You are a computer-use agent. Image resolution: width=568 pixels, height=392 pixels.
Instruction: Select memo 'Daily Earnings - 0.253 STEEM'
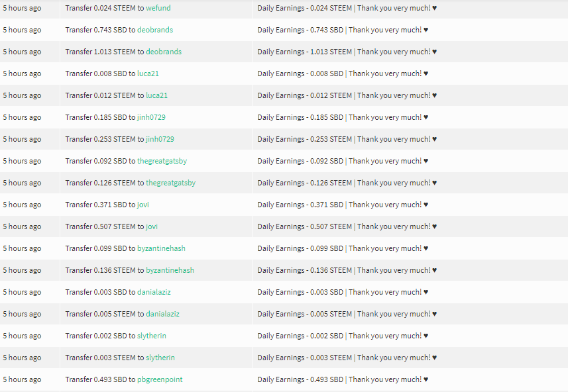click(305, 139)
